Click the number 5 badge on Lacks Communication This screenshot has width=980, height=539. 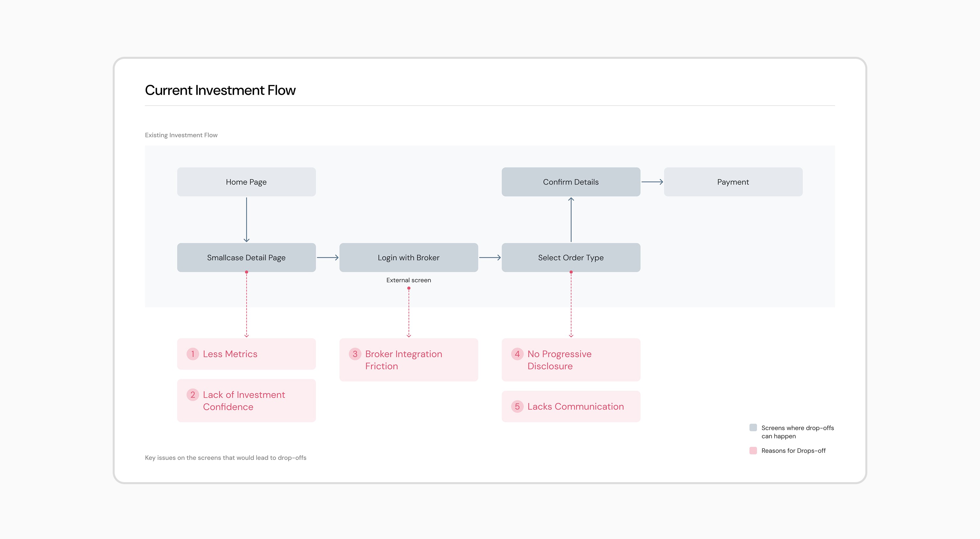click(x=517, y=406)
